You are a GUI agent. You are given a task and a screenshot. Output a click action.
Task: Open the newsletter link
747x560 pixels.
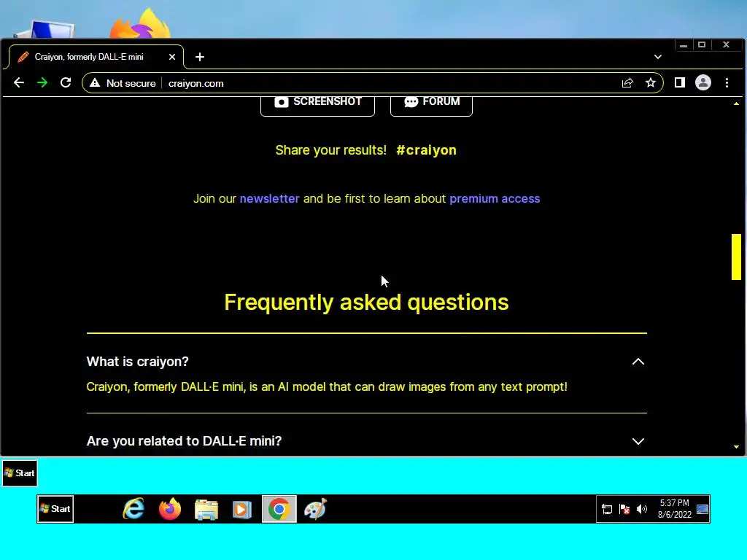269,198
